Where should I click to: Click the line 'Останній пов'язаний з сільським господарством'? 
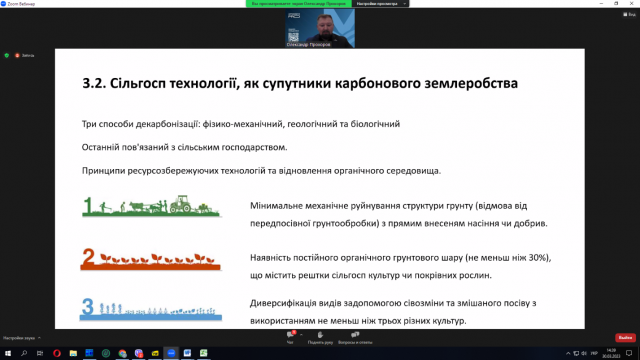click(184, 147)
